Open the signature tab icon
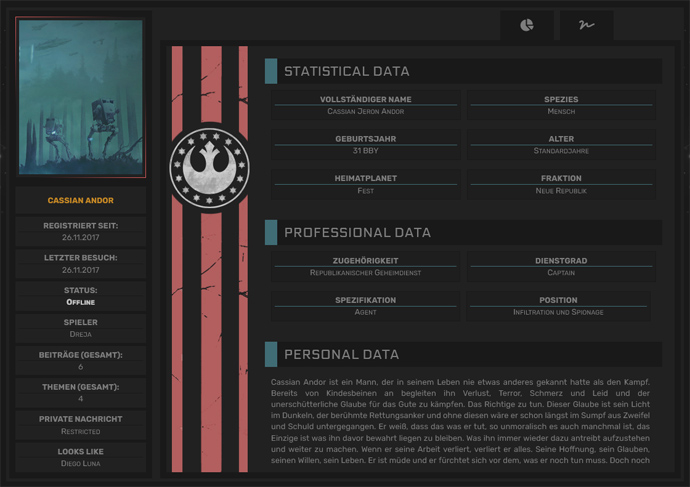 pos(585,25)
